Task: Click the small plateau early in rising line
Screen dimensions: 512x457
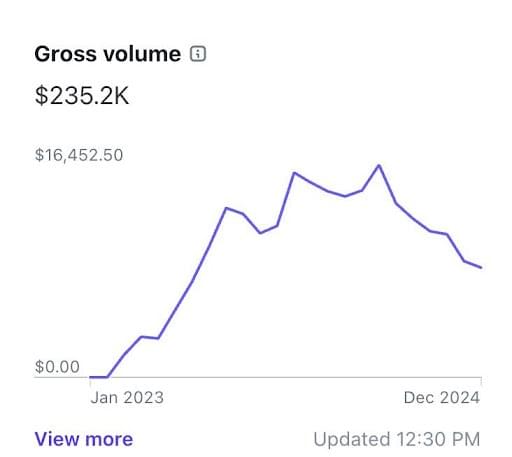Action: point(150,337)
